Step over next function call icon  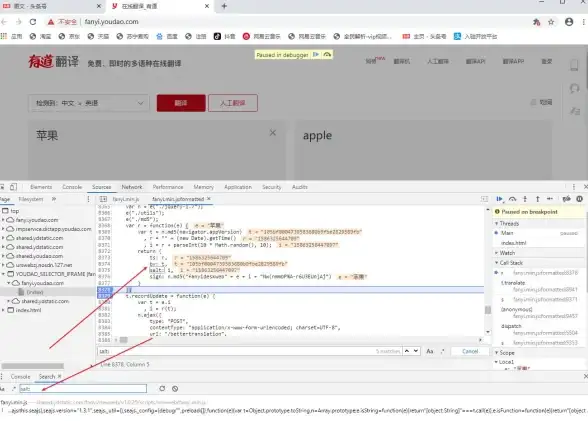[513, 199]
